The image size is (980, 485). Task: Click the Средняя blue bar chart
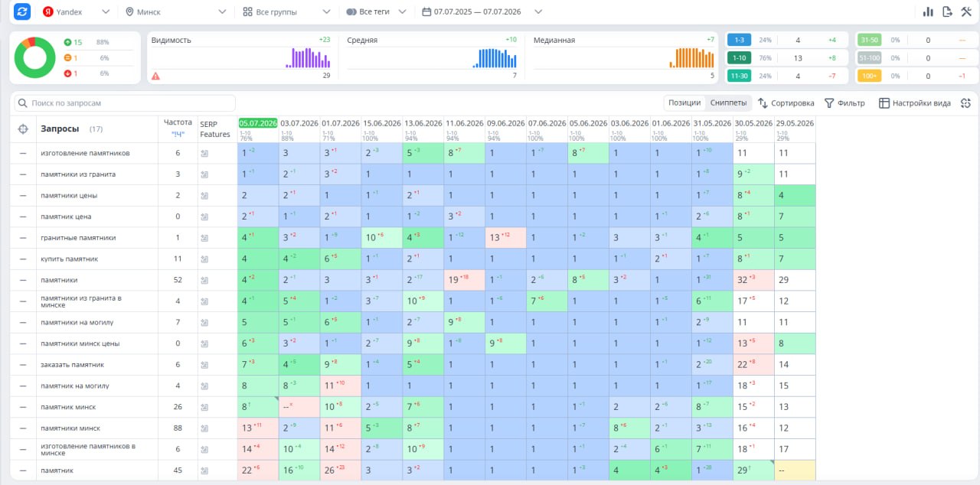pos(495,58)
